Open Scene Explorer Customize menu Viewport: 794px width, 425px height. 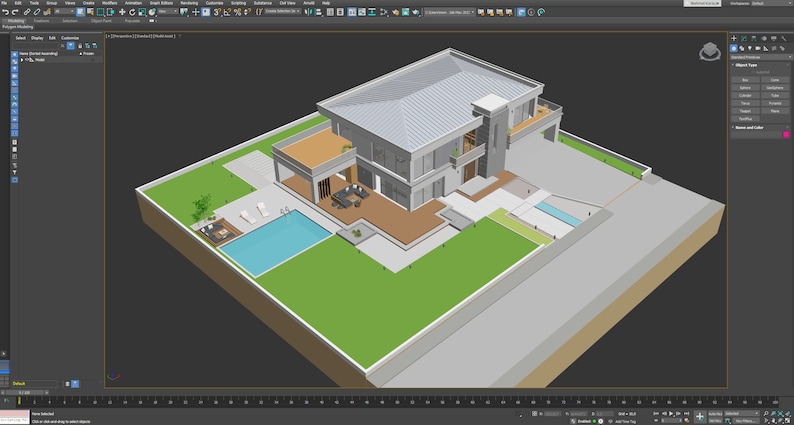click(70, 38)
